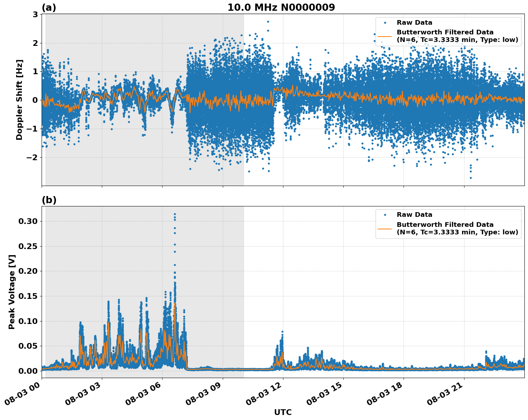This screenshot has height=420, width=528.
Task: Click the orange filtered line swatch in bottom legend
Action: point(386,229)
